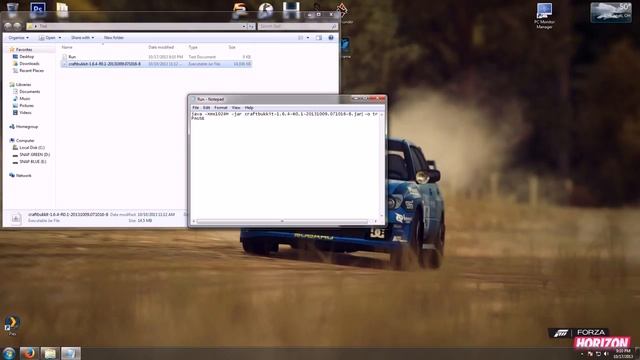The image size is (640, 360).
Task: Open the PC Monitor Manager desktop icon
Action: pos(544,16)
